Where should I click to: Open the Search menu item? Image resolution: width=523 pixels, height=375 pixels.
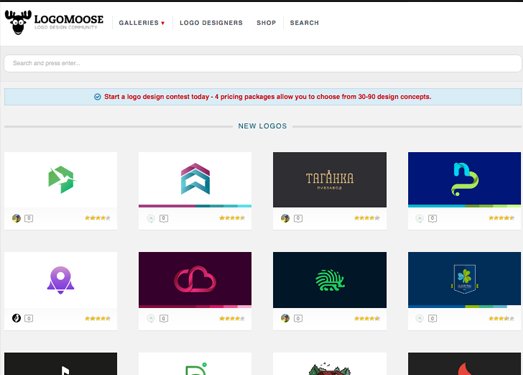tap(304, 23)
